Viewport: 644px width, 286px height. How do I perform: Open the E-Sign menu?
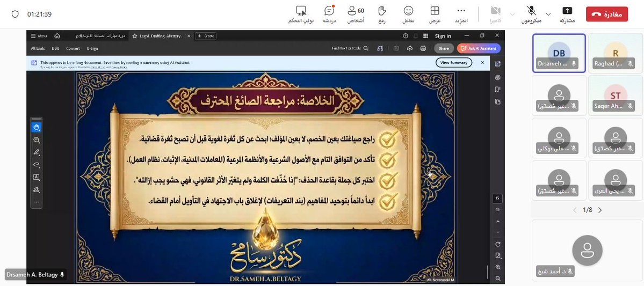tap(92, 48)
